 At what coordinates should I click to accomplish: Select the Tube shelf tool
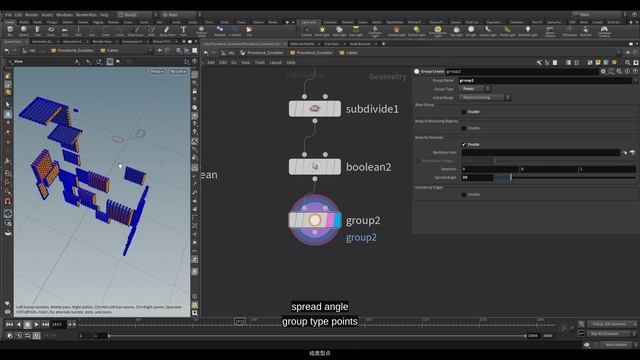coord(37,31)
